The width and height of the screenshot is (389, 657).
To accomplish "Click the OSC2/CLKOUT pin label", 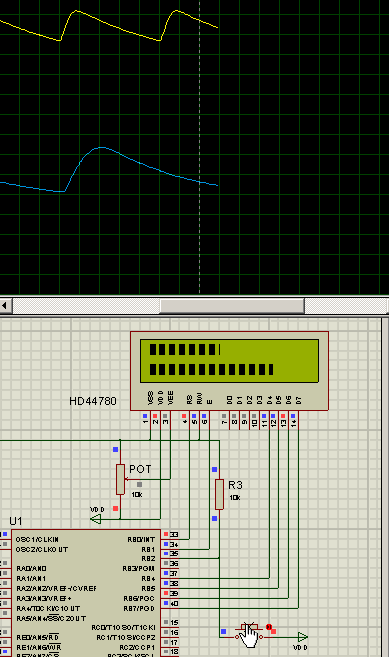I will click(x=41, y=549).
